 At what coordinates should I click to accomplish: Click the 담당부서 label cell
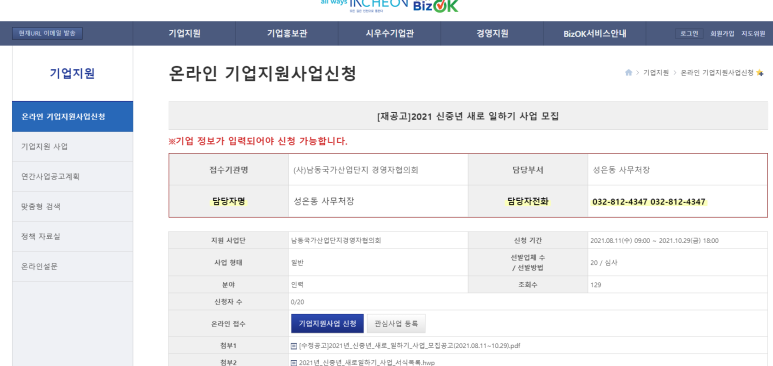pos(528,170)
